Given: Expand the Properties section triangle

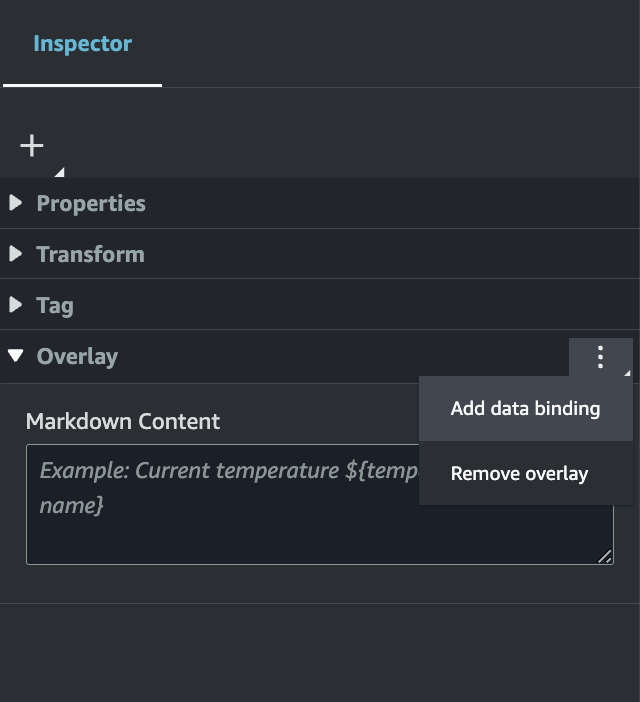Looking at the screenshot, I should [x=15, y=203].
